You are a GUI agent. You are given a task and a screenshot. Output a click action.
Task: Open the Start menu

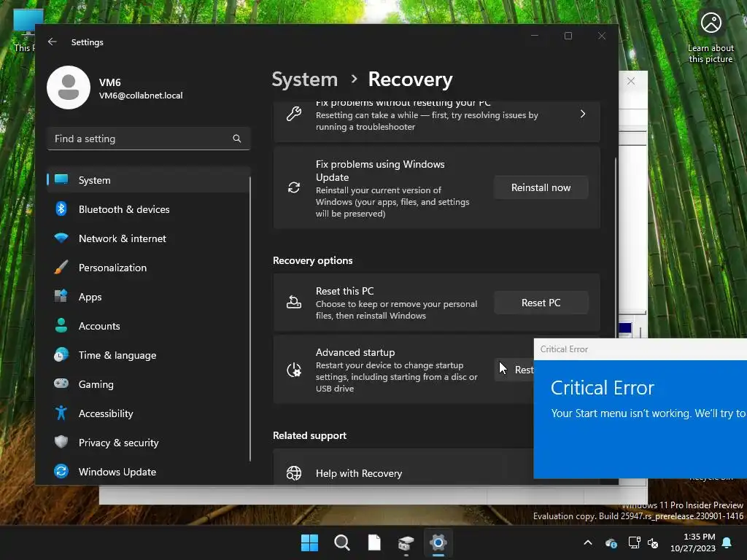tap(309, 542)
